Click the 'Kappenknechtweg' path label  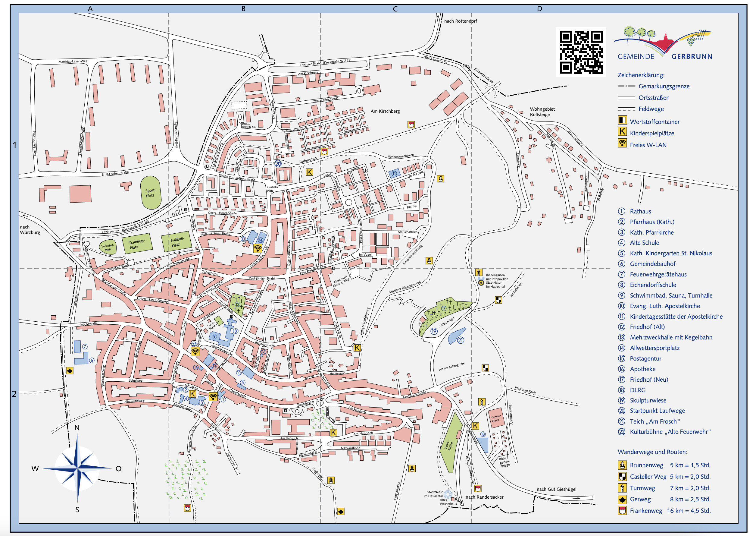coord(401,156)
